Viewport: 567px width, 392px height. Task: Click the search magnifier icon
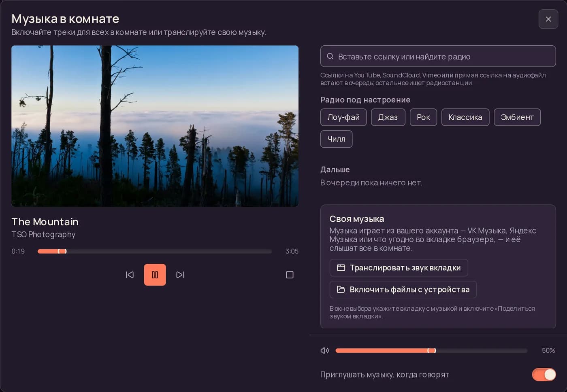click(x=330, y=56)
